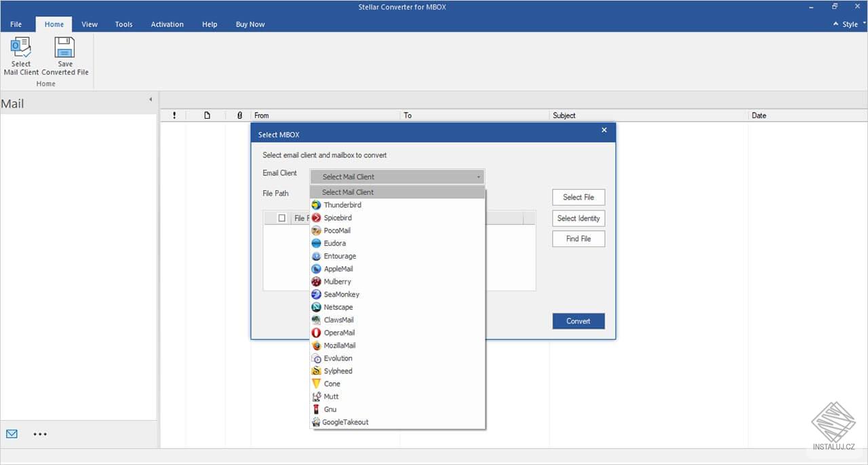Click the Eudora icon in the list
Screen dimensions: 868x465
pyautogui.click(x=316, y=243)
